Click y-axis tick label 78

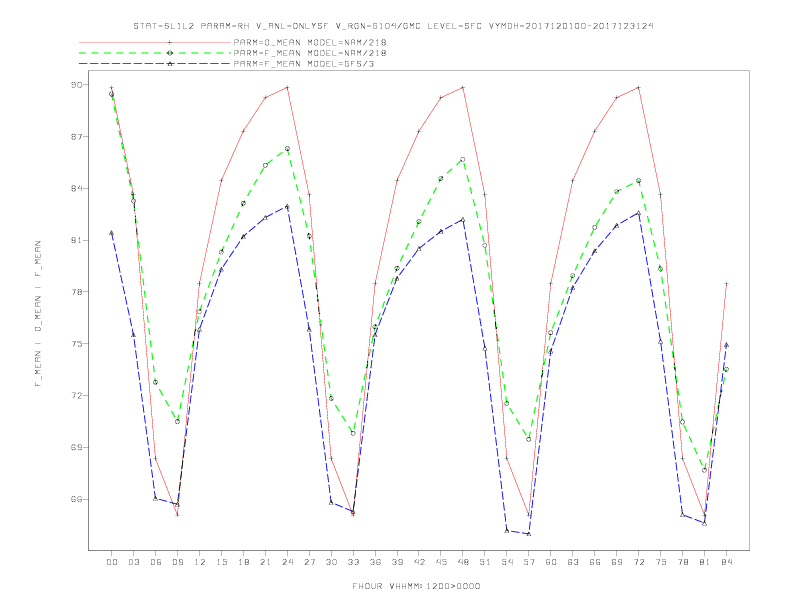click(x=76, y=292)
